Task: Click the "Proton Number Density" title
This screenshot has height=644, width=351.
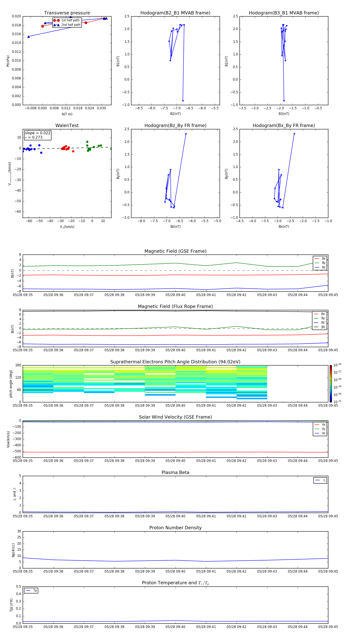Action: coord(175,528)
